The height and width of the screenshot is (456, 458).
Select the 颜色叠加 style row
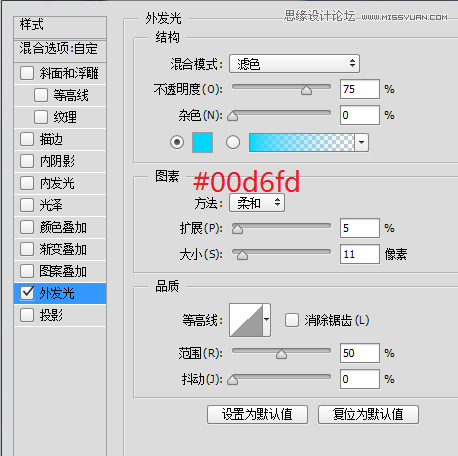pyautogui.click(x=60, y=227)
